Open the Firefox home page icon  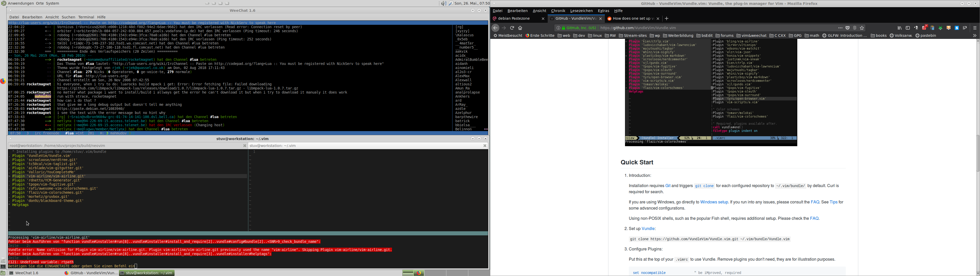point(520,28)
